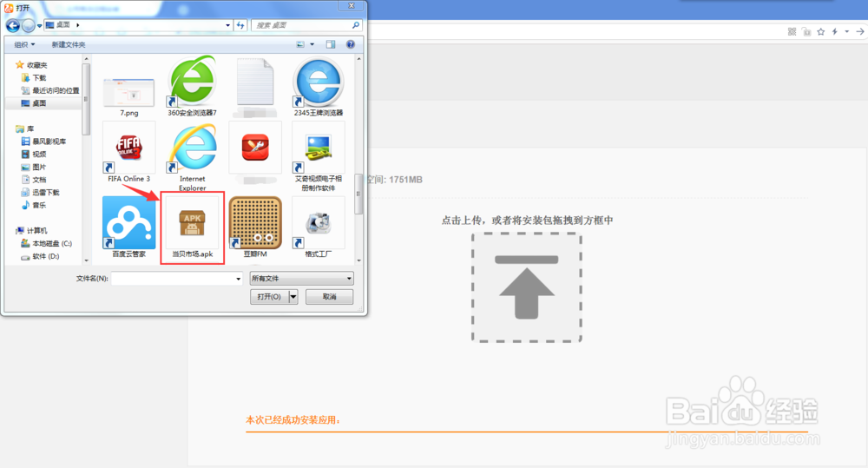
Task: Select the 当贝市场.apk file
Action: point(192,227)
